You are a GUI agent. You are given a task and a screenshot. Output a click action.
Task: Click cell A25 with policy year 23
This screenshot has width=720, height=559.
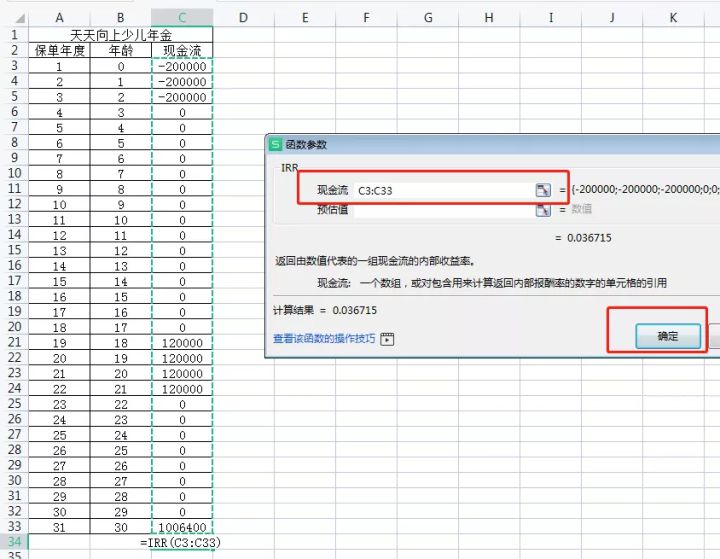click(x=59, y=404)
